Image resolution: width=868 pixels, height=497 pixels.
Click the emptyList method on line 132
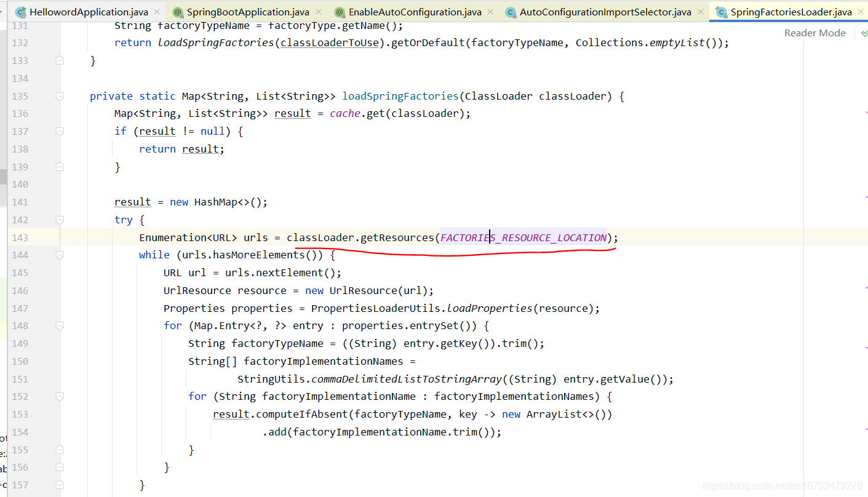[x=677, y=42]
